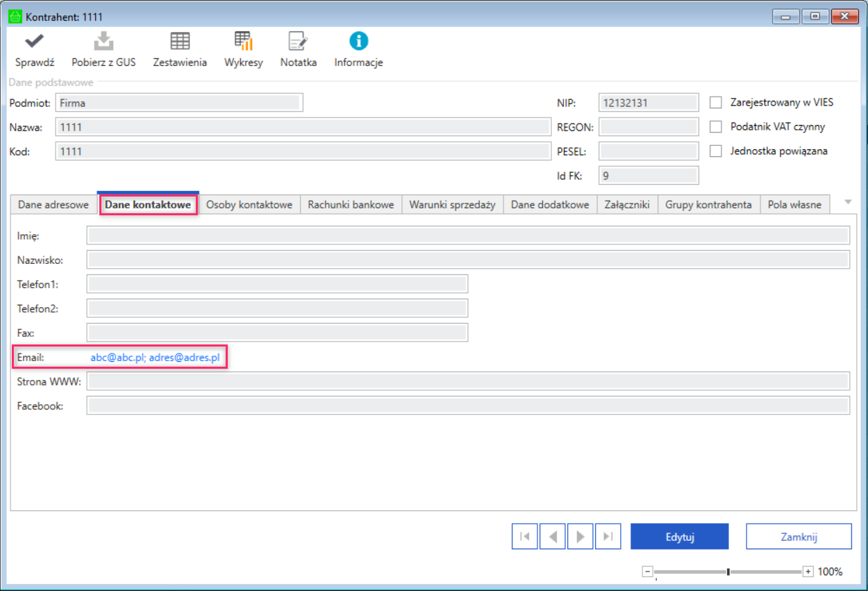The height and width of the screenshot is (591, 868).
Task: Click Pobierz z GUS download icon
Action: click(x=103, y=42)
